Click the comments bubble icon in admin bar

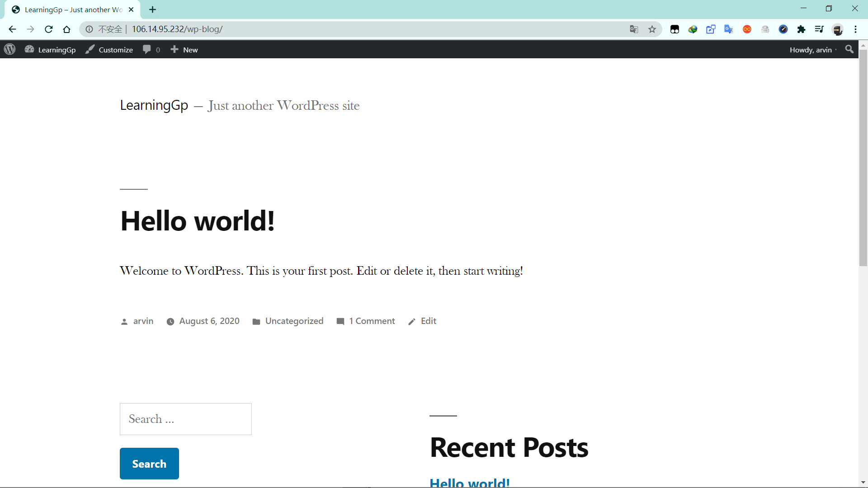click(147, 49)
